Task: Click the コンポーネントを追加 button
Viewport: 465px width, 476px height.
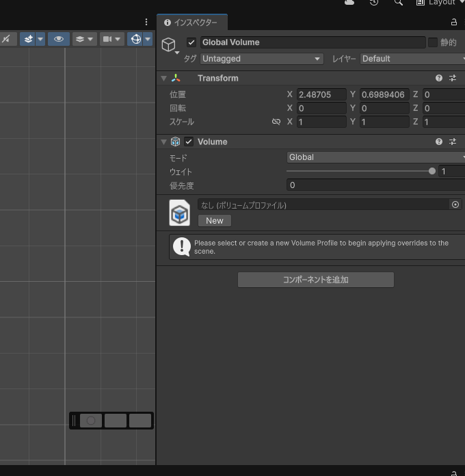Action: pos(315,280)
